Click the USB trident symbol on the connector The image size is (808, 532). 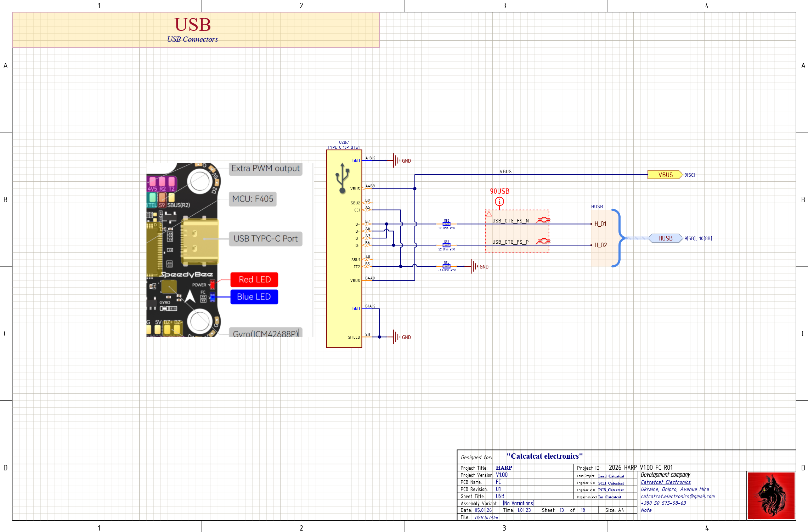[x=342, y=178]
